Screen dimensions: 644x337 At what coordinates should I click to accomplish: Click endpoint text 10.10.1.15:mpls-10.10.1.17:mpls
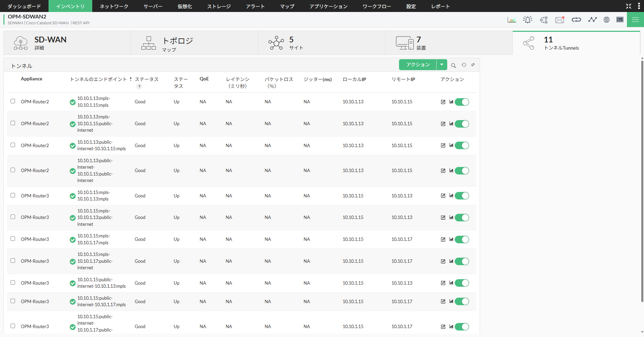94,239
